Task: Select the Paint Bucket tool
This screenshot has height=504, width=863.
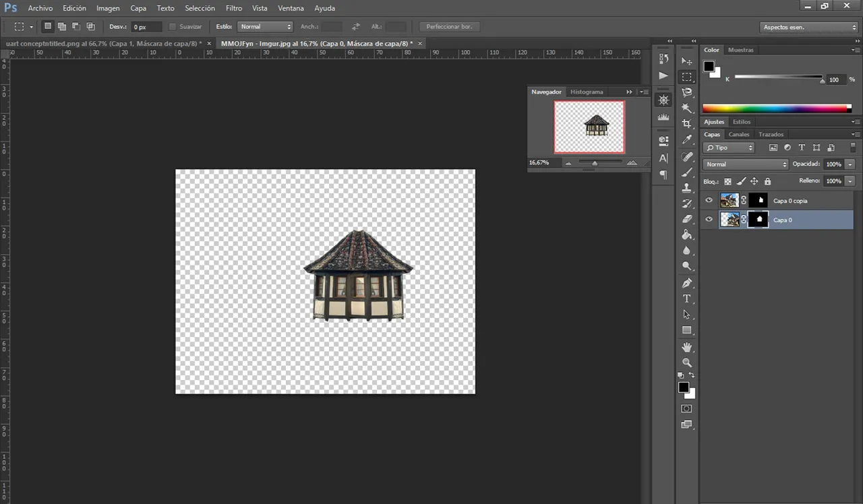Action: tap(686, 234)
